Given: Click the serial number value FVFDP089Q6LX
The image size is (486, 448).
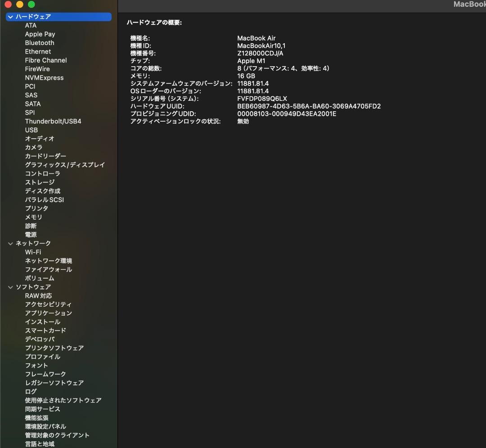Looking at the screenshot, I should click(262, 99).
